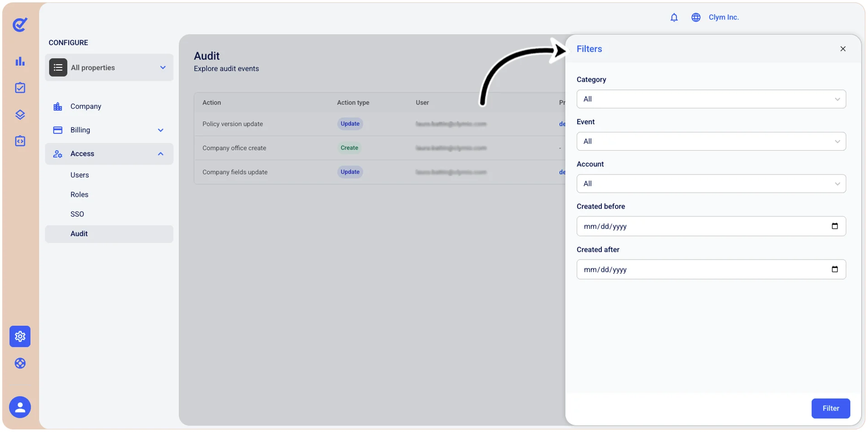Viewport: 868px width, 432px height.
Task: Click the Clym Inc. account link
Action: (724, 17)
